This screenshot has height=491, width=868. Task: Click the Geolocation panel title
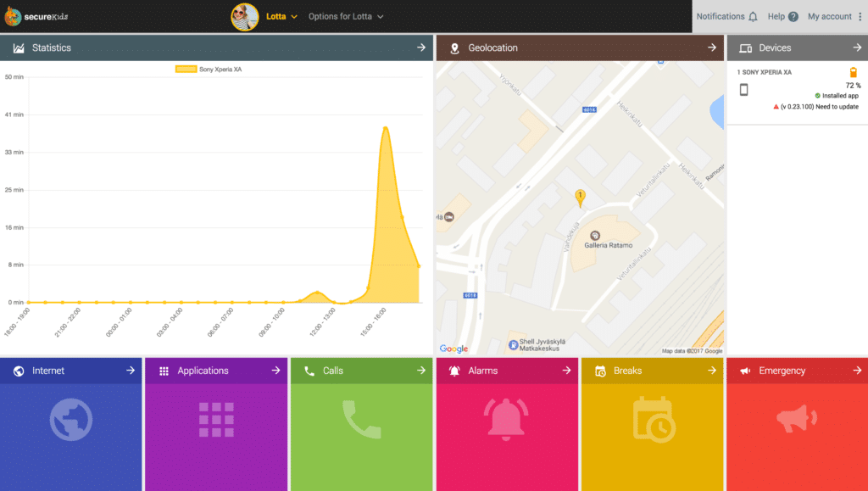point(492,48)
